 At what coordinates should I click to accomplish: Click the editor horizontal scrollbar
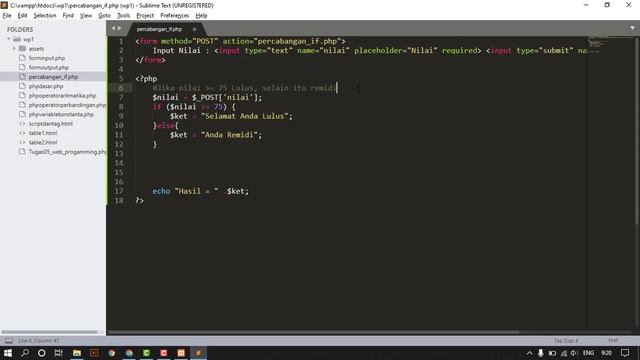click(313, 332)
